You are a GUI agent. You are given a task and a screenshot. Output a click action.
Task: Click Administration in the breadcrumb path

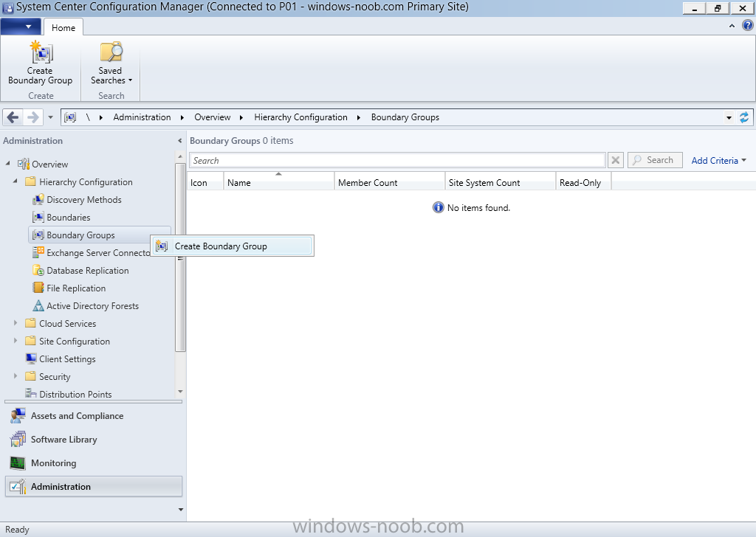(x=142, y=117)
